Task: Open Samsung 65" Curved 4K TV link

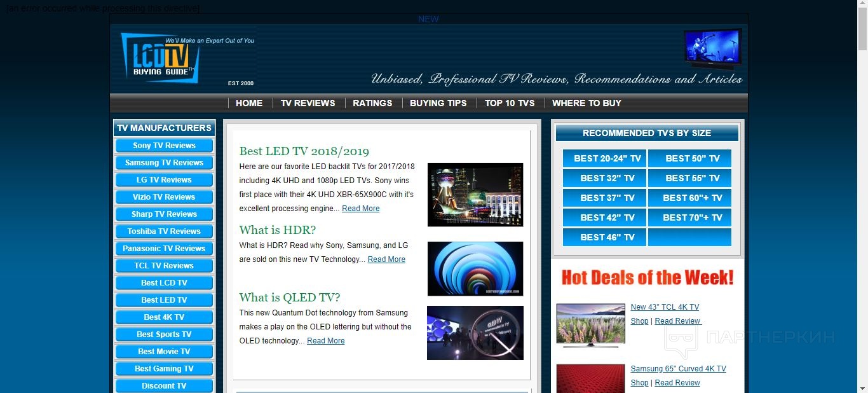Action: 678,369
